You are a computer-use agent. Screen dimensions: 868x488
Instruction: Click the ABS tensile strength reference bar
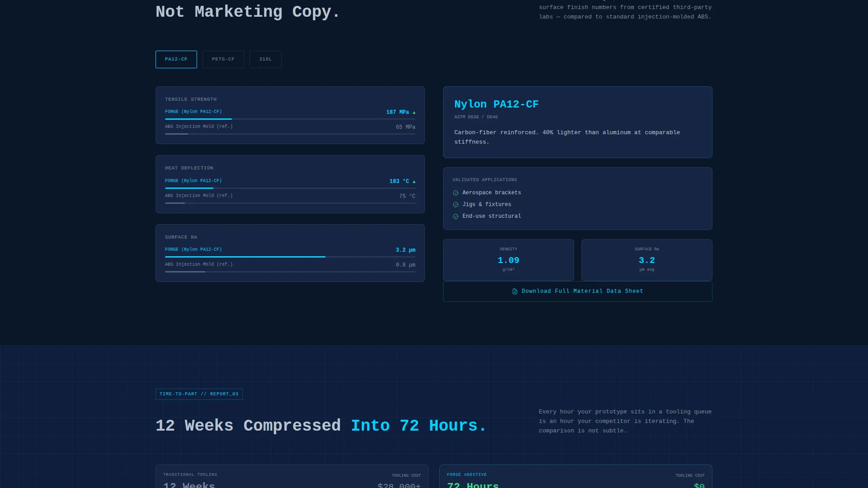coord(290,134)
